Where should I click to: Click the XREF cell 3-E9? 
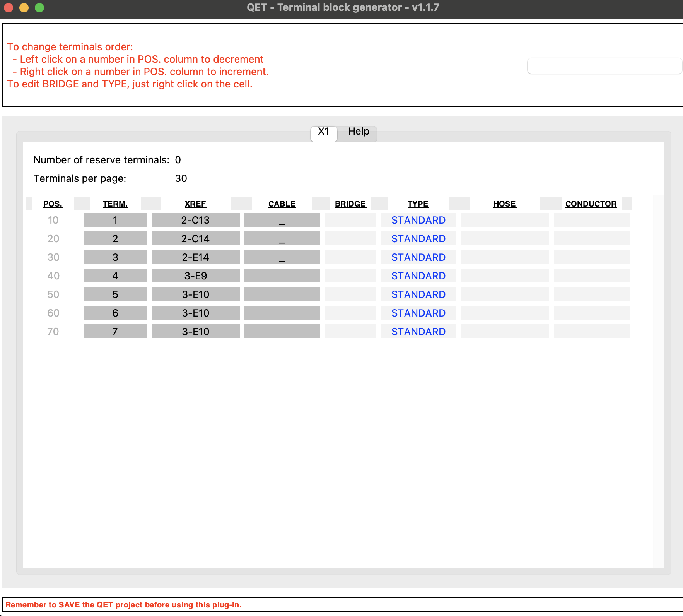click(195, 276)
